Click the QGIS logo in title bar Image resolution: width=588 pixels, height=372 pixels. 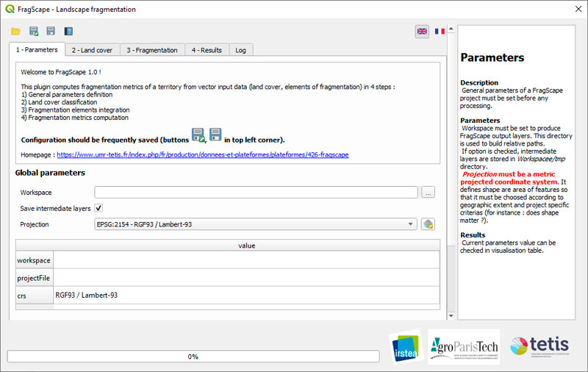[x=10, y=9]
